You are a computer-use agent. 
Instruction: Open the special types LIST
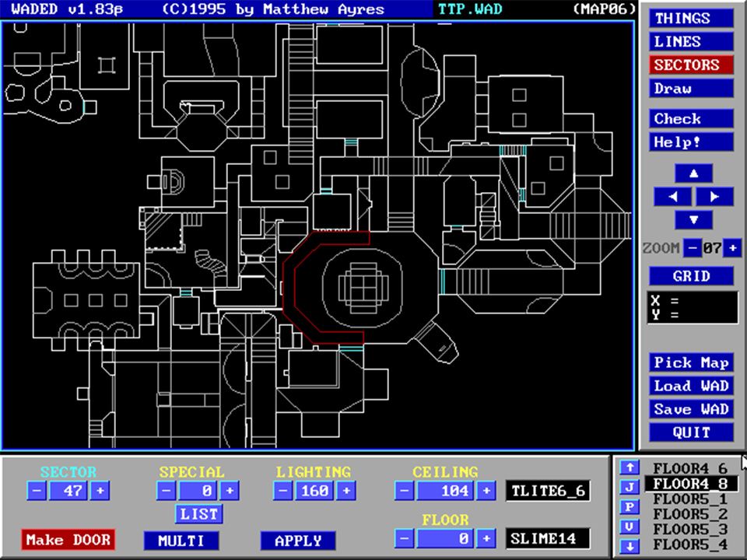(199, 514)
